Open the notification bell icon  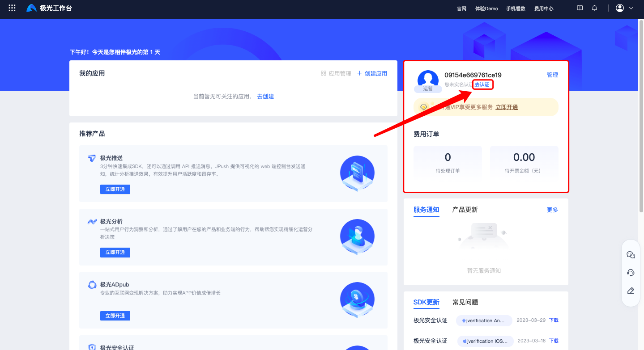tap(594, 8)
